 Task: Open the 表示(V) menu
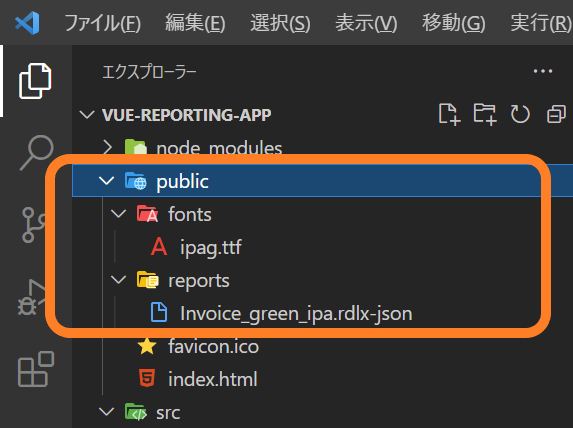(366, 23)
